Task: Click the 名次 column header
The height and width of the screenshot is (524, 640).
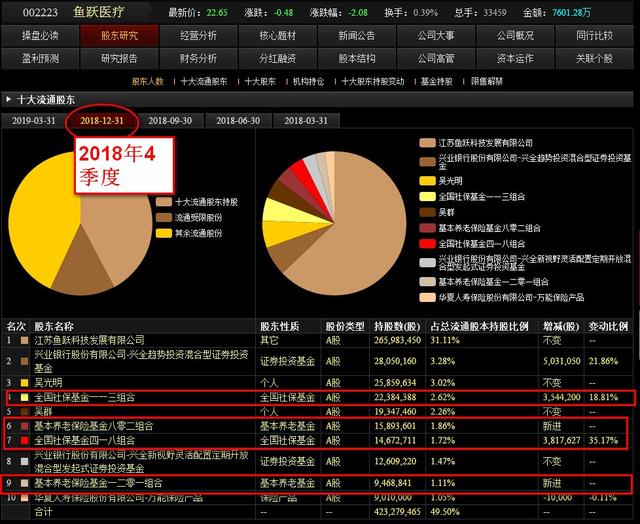Action: click(x=16, y=326)
